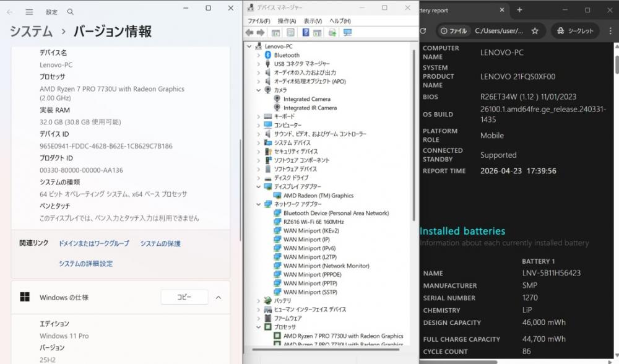This screenshot has width=619, height=364.
Task: Click the search icon in Settings
Action: coord(70,12)
